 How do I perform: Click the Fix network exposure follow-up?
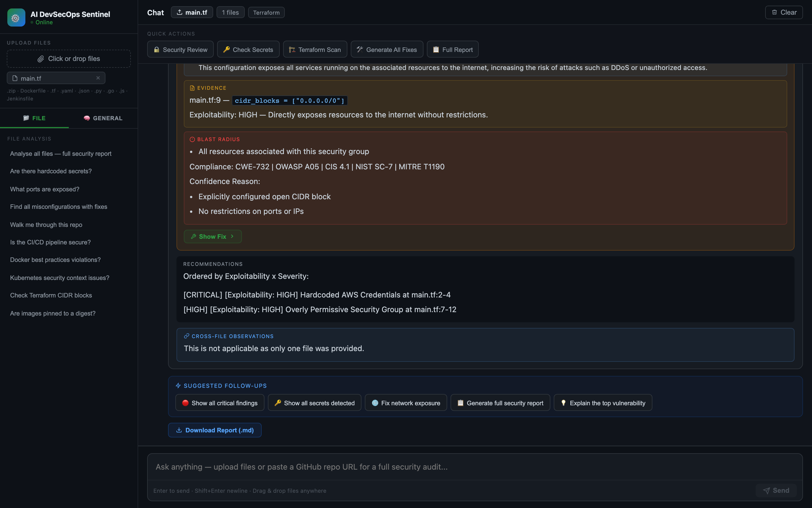(406, 403)
